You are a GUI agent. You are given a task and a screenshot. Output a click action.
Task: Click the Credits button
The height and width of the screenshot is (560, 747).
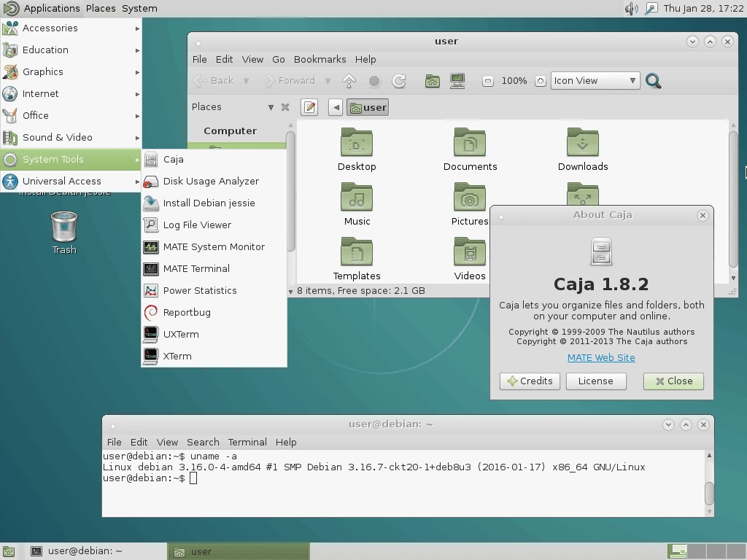click(x=530, y=381)
